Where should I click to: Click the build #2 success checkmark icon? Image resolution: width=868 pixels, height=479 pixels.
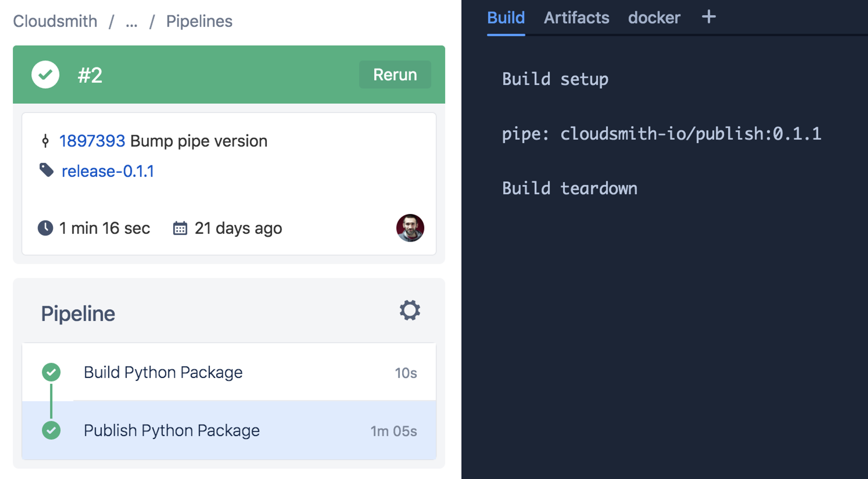[45, 74]
